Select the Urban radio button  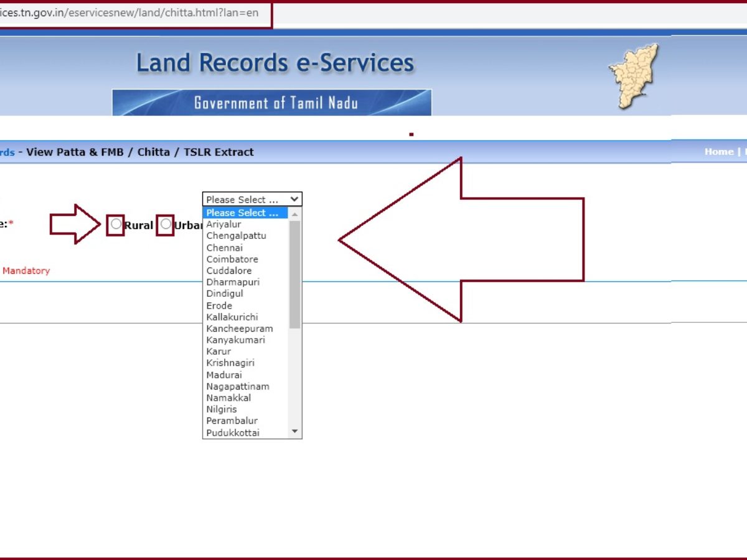pyautogui.click(x=166, y=224)
